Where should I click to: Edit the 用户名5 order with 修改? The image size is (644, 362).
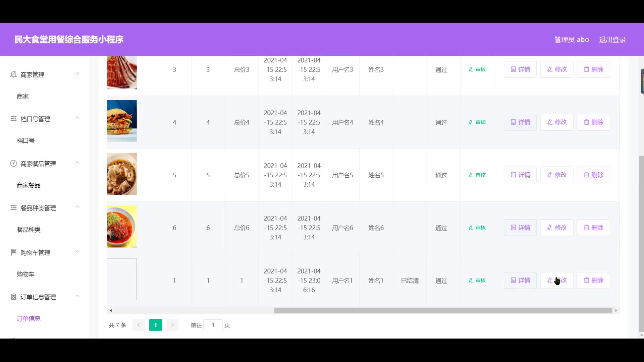(x=557, y=175)
